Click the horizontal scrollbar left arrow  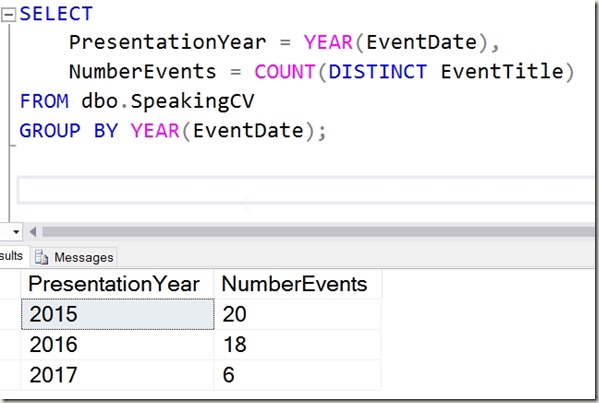(x=33, y=231)
